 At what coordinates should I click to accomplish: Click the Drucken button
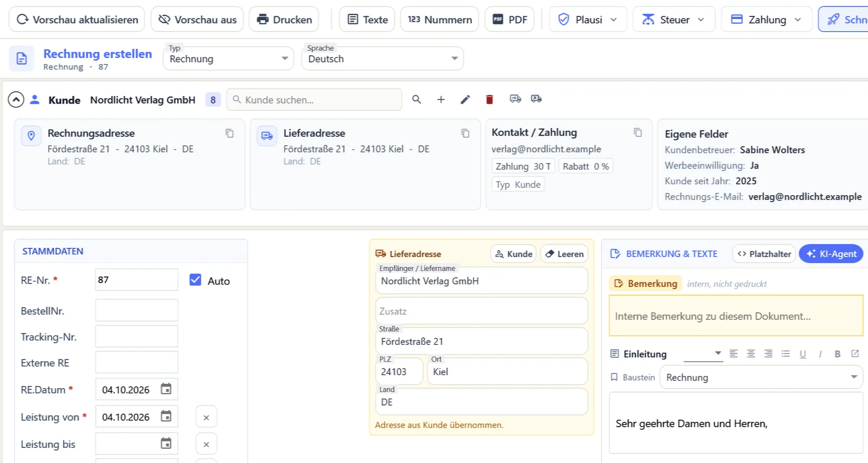click(x=284, y=20)
